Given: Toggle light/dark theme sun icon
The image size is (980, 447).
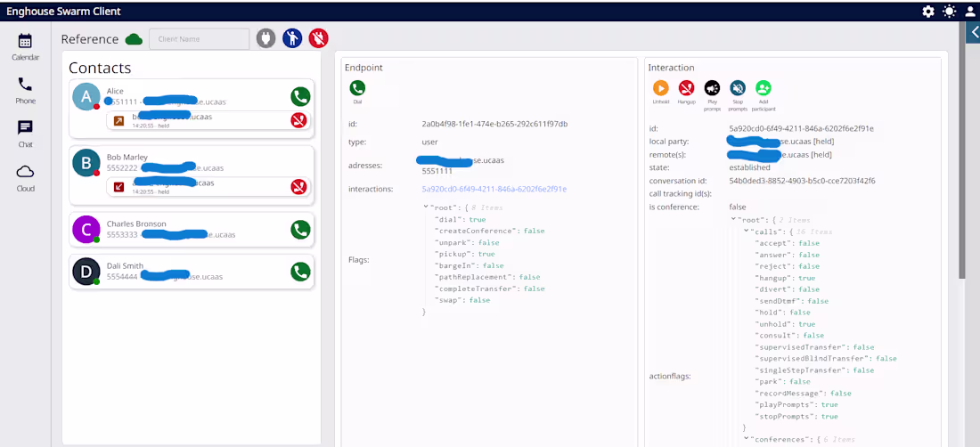Looking at the screenshot, I should [x=949, y=12].
